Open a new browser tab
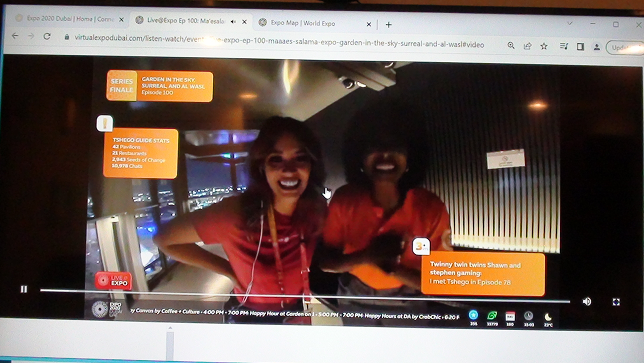Viewport: 644px width, 363px height. click(388, 25)
